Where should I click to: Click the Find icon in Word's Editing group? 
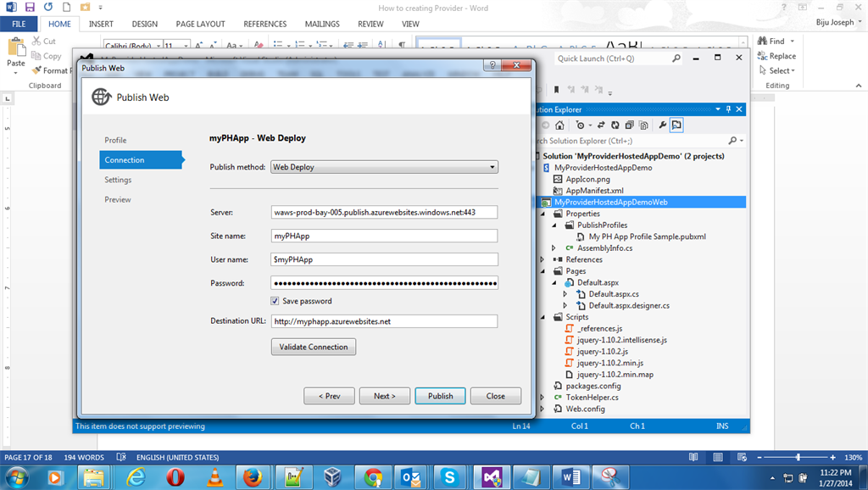click(x=762, y=41)
